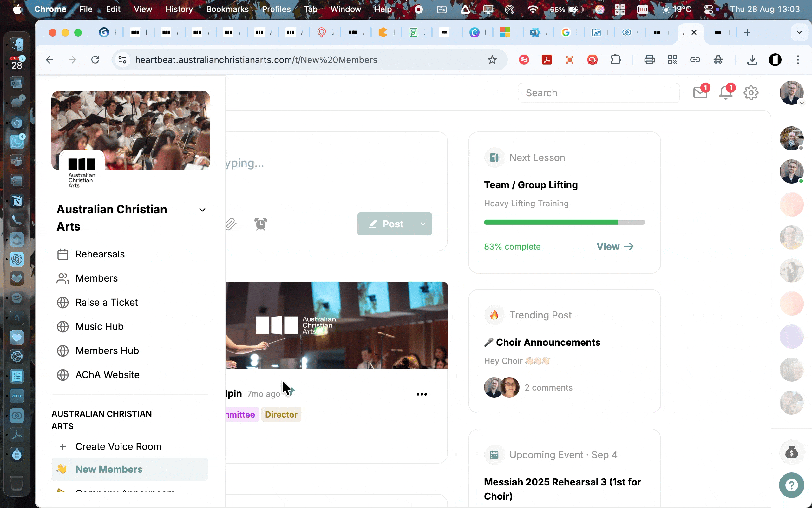The width and height of the screenshot is (812, 508).
Task: Click the Search field
Action: pyautogui.click(x=599, y=93)
